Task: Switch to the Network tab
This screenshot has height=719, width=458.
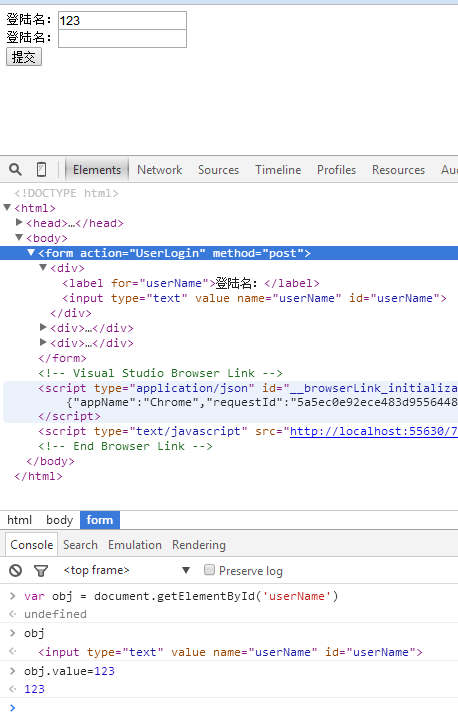Action: pyautogui.click(x=160, y=170)
